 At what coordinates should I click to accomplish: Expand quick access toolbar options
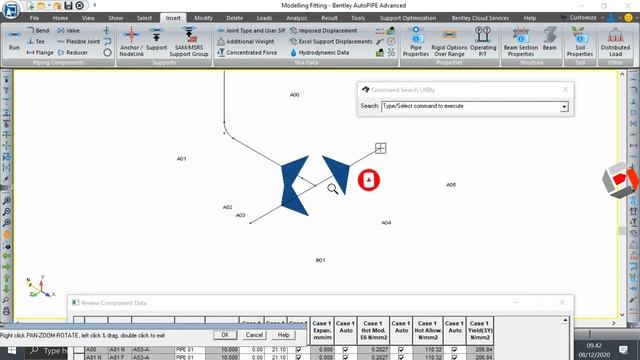click(94, 6)
